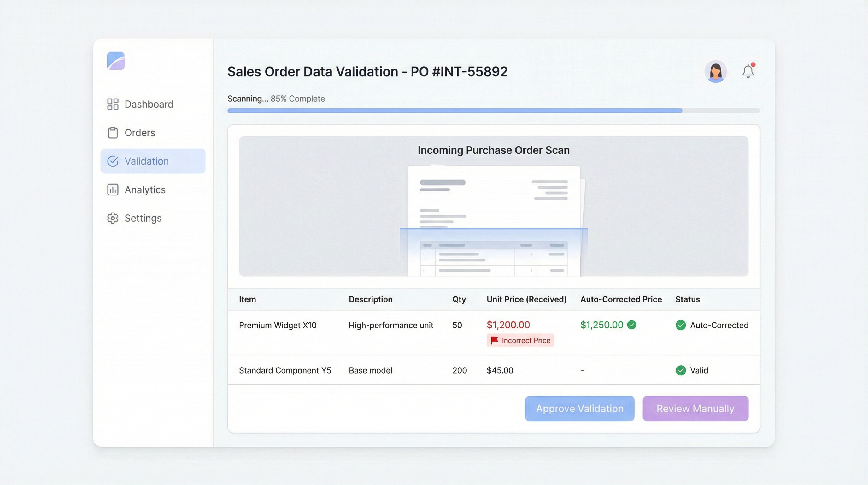The height and width of the screenshot is (485, 868).
Task: Click the Auto-Corrected status checkmark icon
Action: coord(681,325)
